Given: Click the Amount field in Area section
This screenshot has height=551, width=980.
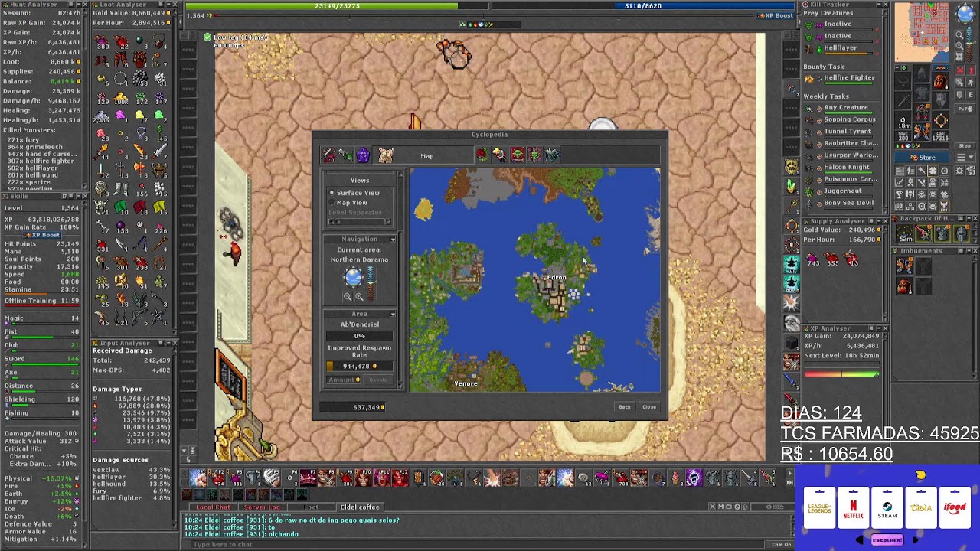Looking at the screenshot, I should [x=346, y=380].
